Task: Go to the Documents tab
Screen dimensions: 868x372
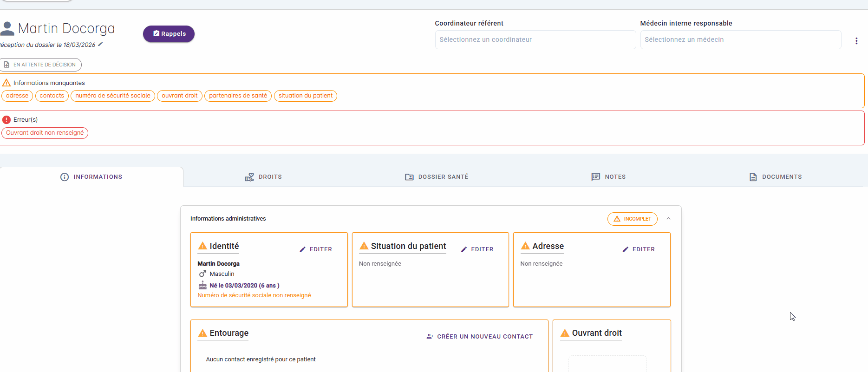Action: pos(775,177)
